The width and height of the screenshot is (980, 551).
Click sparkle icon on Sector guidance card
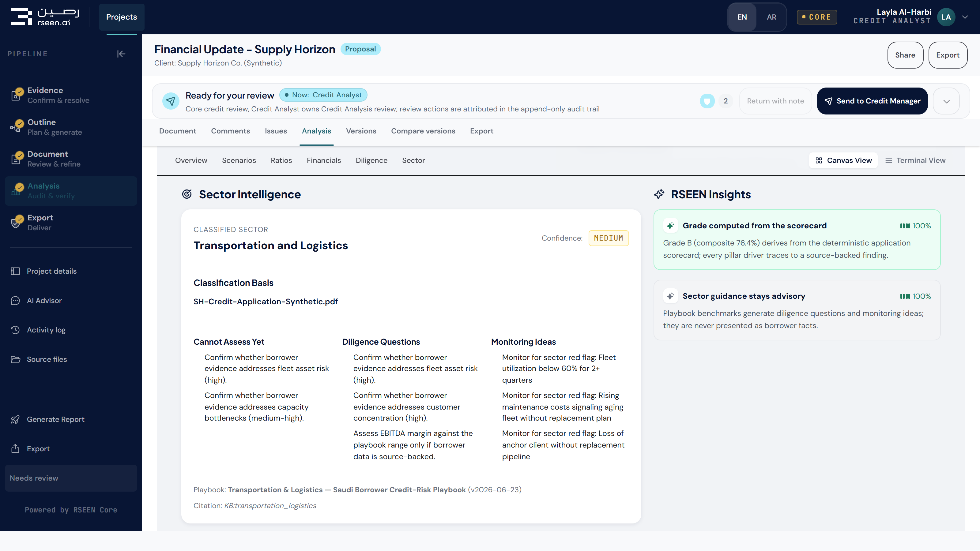tap(670, 296)
